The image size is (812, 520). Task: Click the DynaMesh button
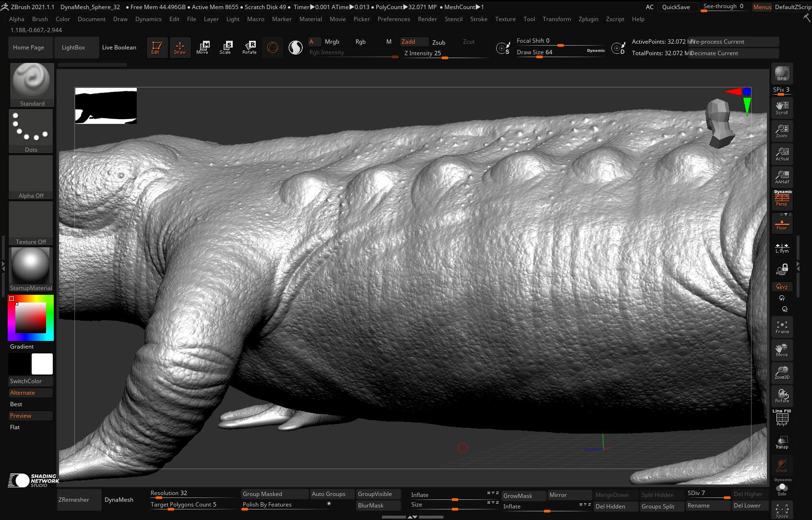[119, 500]
